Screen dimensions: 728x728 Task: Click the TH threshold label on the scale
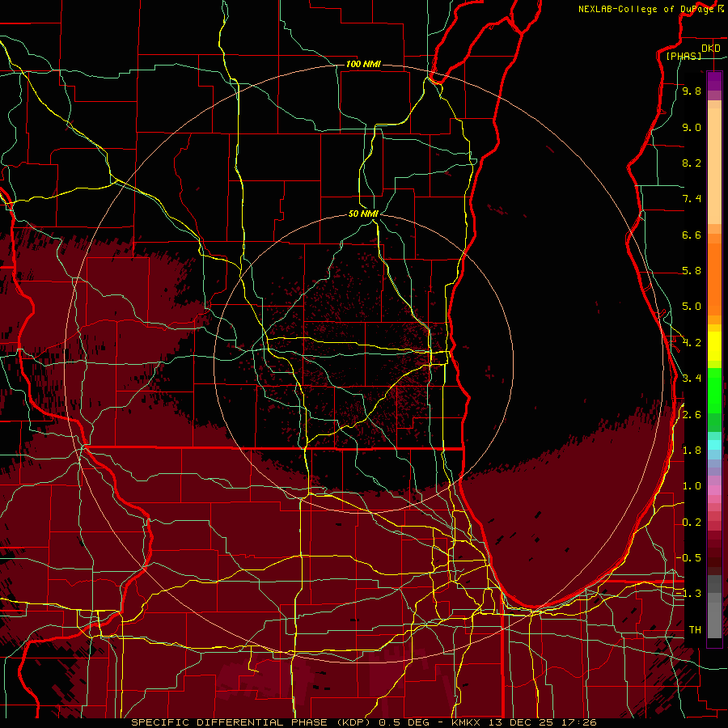click(x=695, y=629)
